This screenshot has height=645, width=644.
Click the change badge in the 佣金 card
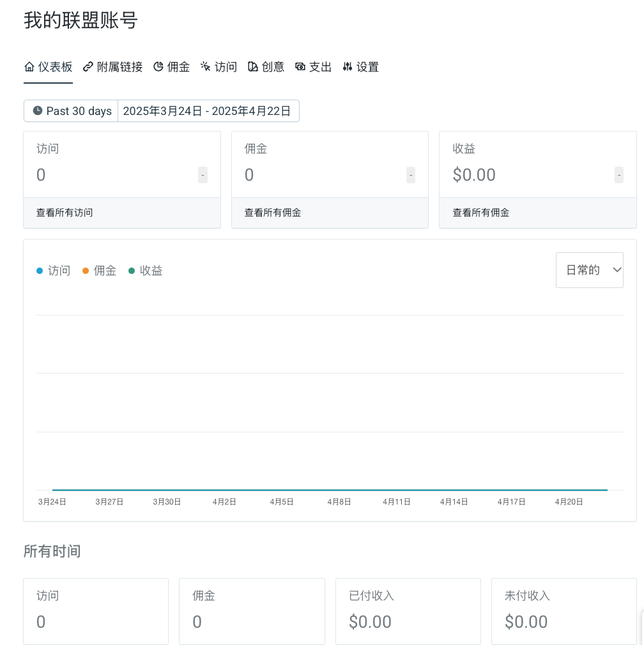pos(411,175)
